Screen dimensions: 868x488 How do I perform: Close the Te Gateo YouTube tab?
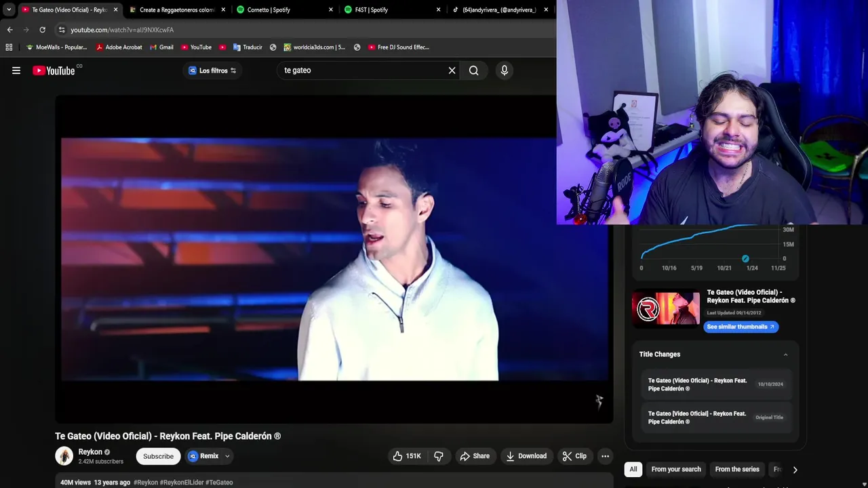pyautogui.click(x=115, y=9)
